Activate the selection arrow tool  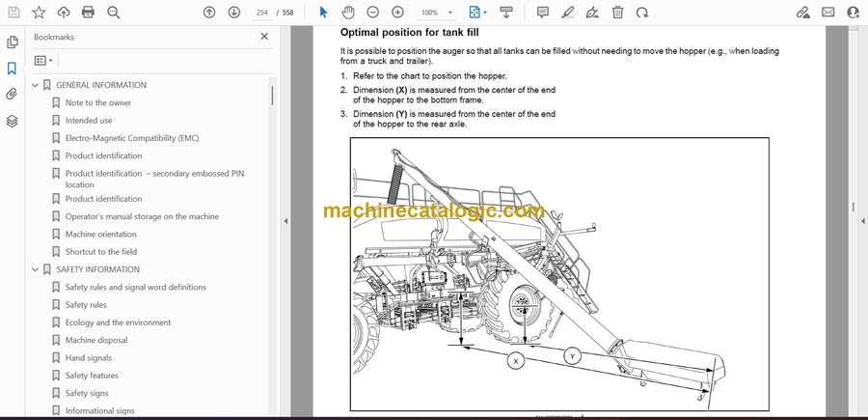tap(324, 13)
